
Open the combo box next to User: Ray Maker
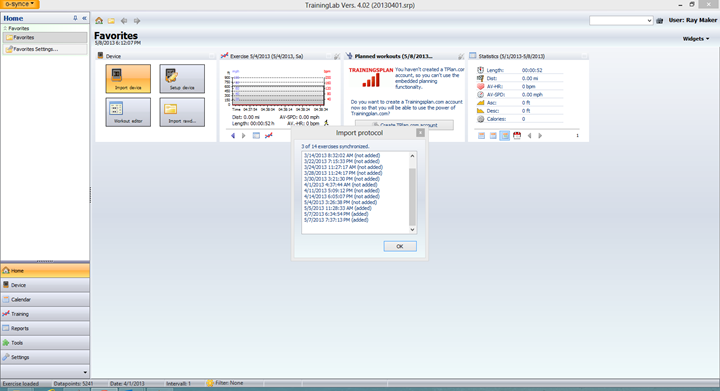[621, 21]
